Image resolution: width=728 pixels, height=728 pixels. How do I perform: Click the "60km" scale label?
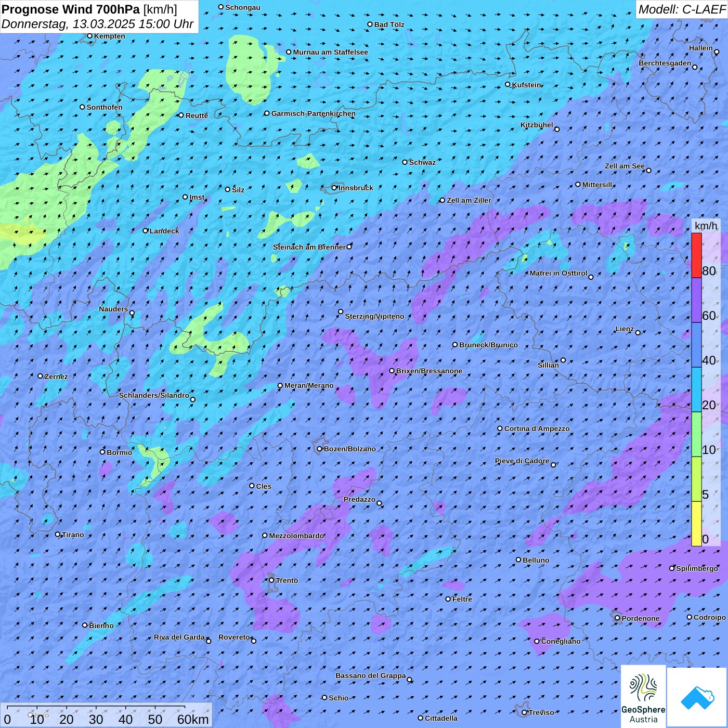tap(193, 719)
